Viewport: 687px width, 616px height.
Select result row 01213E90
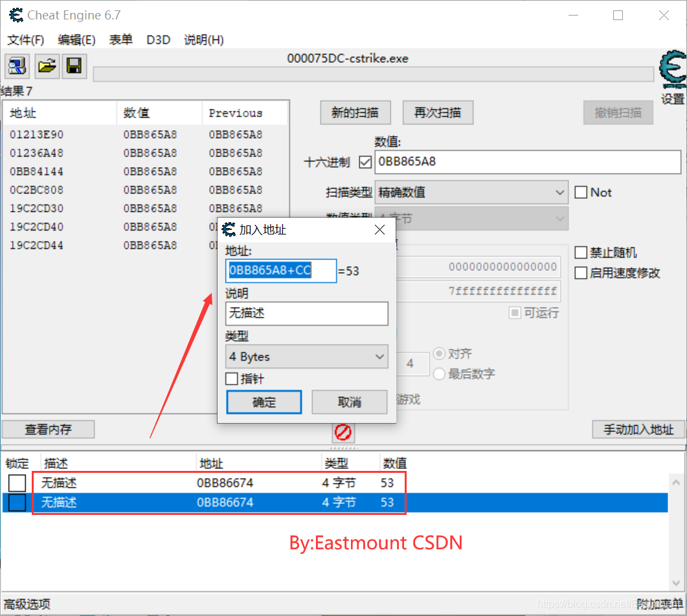(145, 135)
